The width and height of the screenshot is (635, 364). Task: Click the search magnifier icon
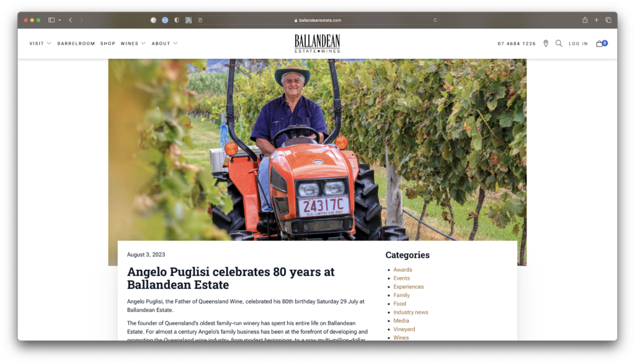(559, 43)
